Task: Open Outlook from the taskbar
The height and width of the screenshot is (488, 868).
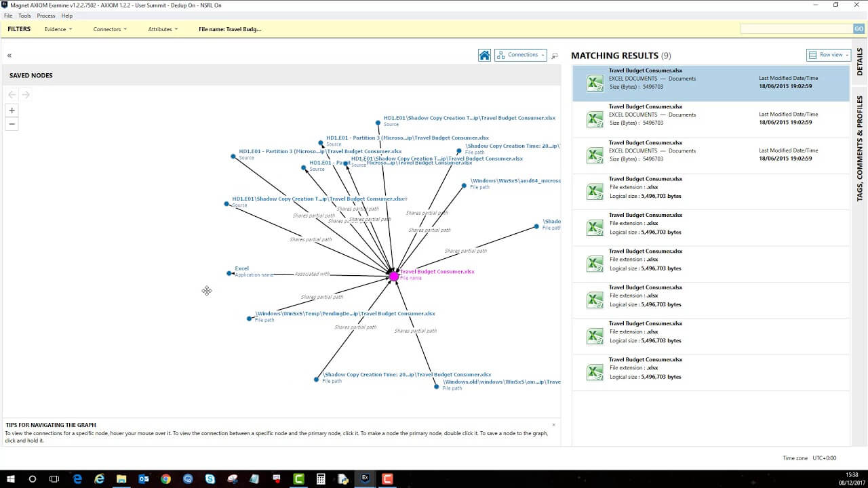Action: click(x=144, y=479)
